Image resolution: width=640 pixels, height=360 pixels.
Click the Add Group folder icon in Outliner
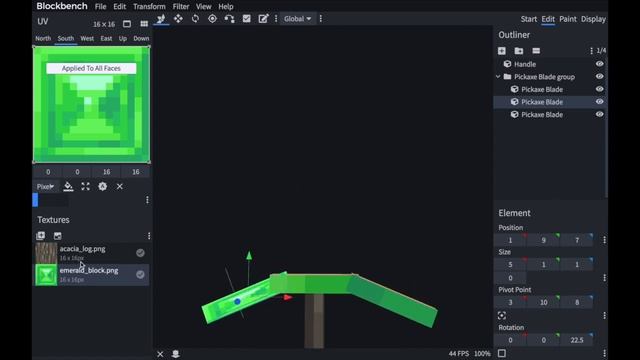519,51
